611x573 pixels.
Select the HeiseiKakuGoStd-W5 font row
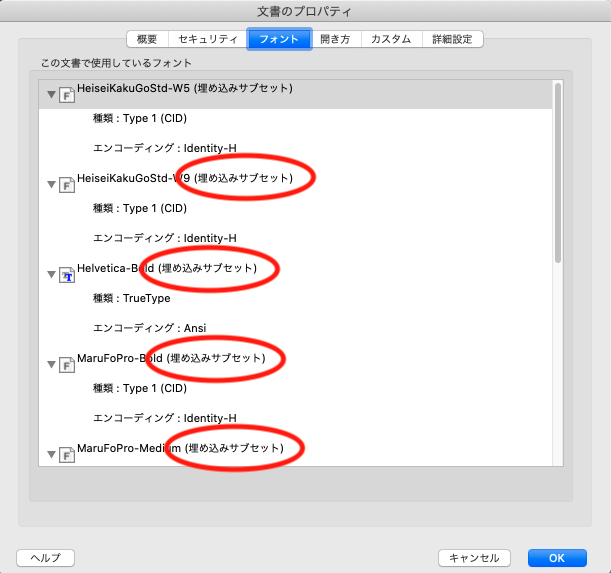[295, 94]
